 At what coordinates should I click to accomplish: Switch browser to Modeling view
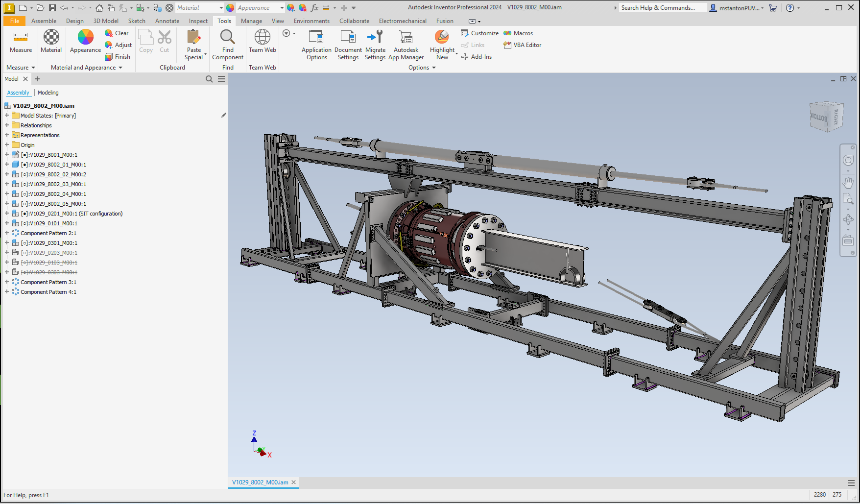(x=48, y=93)
